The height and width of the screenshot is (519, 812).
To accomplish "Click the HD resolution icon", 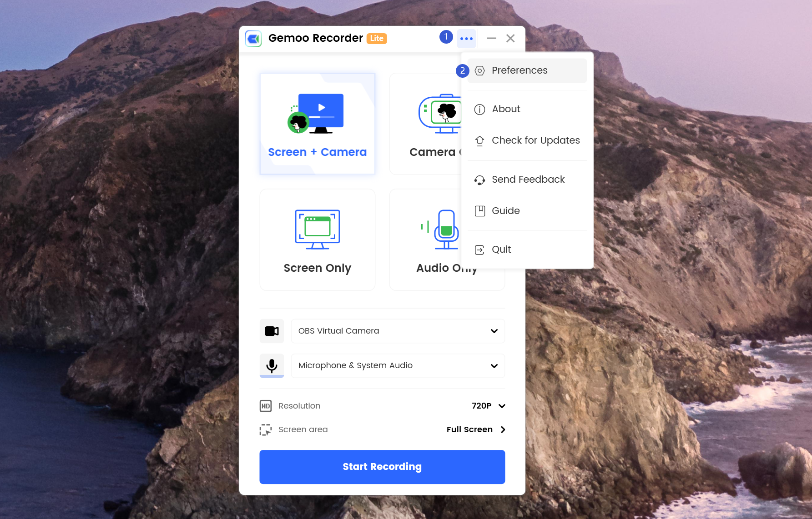I will [x=266, y=406].
